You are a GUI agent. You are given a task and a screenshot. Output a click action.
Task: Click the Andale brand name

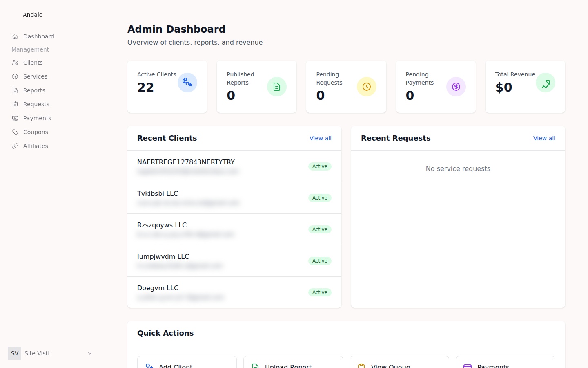pyautogui.click(x=33, y=15)
